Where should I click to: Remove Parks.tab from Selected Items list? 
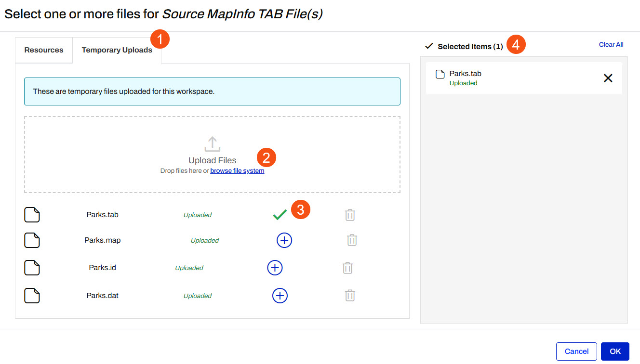pos(608,78)
